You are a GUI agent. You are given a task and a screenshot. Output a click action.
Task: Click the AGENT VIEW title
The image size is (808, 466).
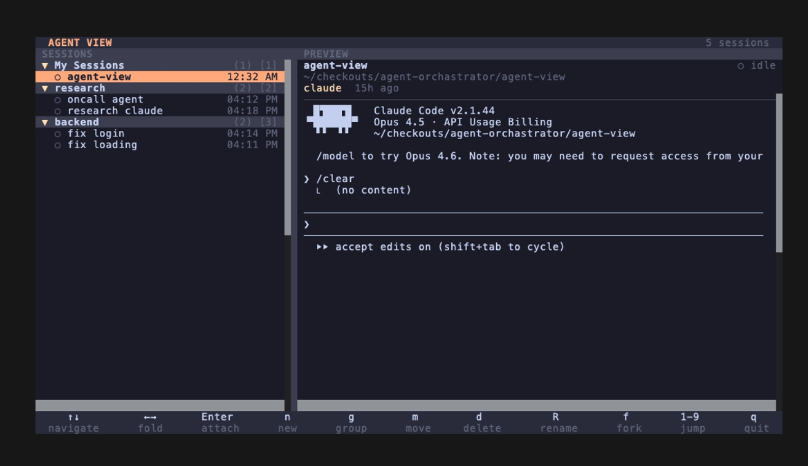[80, 43]
